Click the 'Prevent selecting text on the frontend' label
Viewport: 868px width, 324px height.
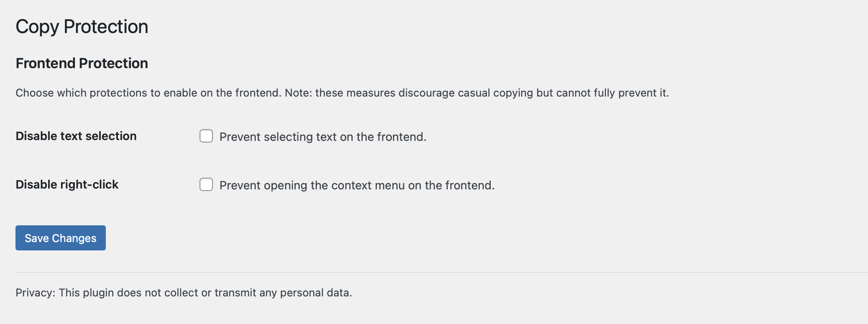323,137
